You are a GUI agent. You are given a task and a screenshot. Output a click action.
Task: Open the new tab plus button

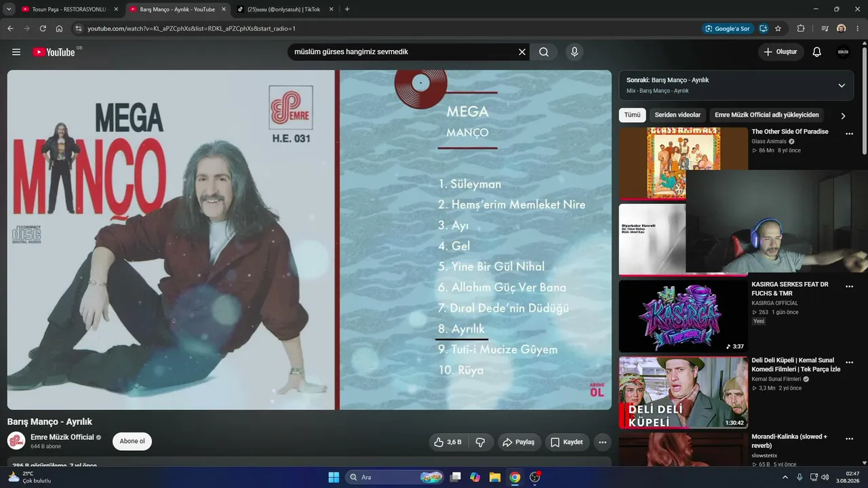tap(347, 9)
